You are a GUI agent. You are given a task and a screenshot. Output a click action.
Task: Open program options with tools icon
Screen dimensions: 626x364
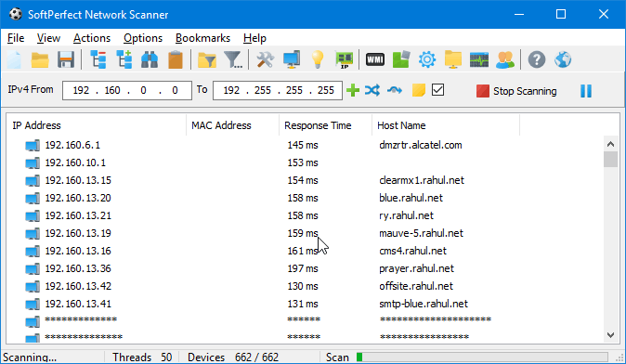(x=265, y=60)
